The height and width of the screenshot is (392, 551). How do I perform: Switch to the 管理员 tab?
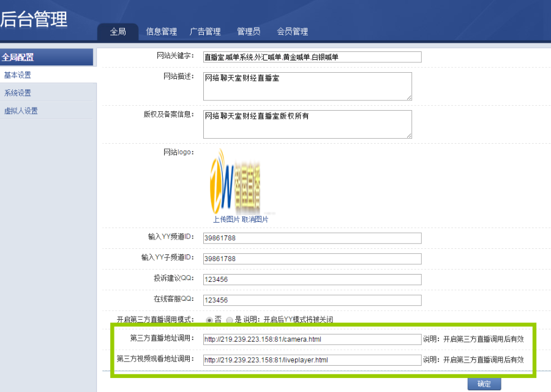click(248, 32)
